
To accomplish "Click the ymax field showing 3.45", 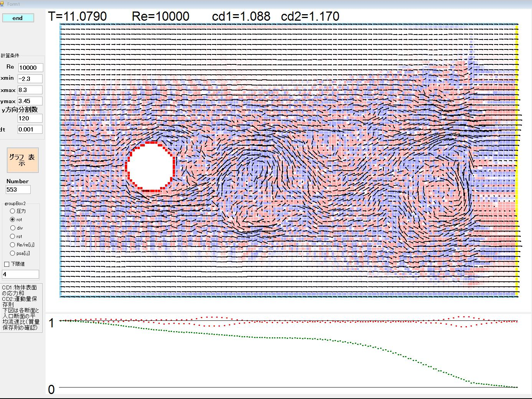I will (30, 101).
